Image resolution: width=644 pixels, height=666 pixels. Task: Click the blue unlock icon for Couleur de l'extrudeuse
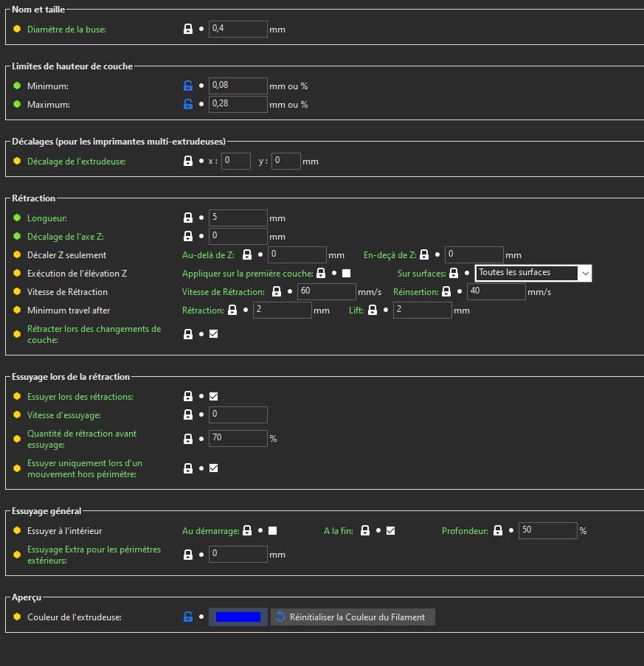(188, 617)
